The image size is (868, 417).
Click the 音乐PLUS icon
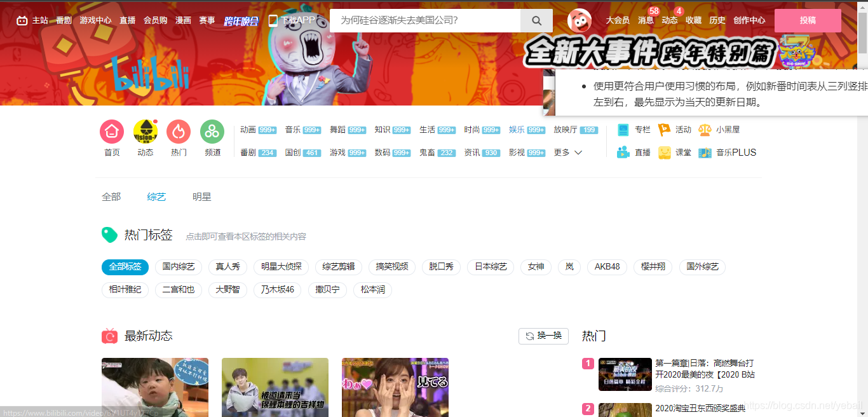[x=705, y=153]
